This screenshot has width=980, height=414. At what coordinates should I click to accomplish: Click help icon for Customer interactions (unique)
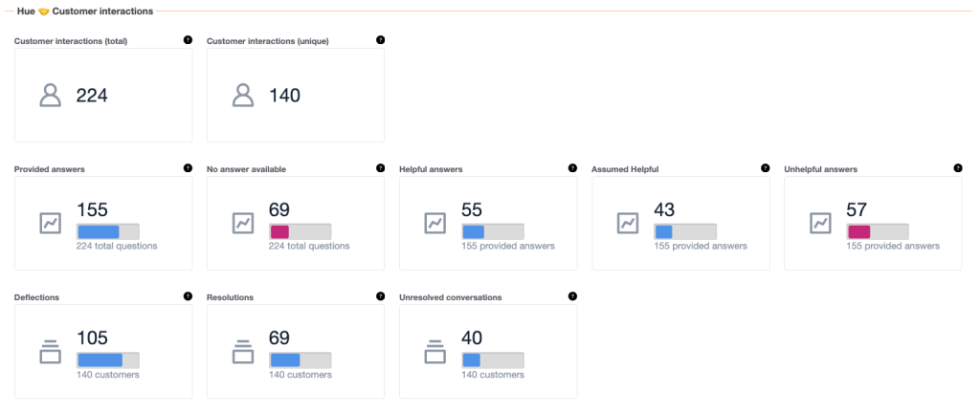point(380,40)
